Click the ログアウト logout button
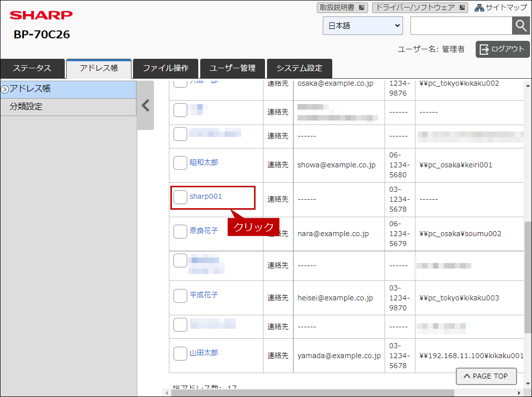Screen dimensions: 532x397 [503, 49]
